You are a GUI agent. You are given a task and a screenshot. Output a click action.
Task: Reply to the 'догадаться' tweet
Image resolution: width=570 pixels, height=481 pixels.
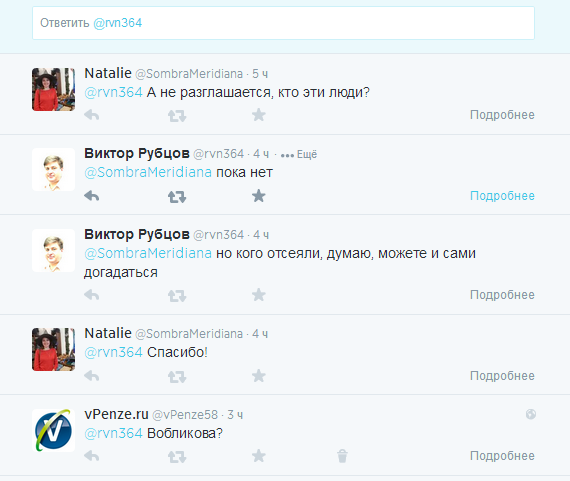pos(92,295)
